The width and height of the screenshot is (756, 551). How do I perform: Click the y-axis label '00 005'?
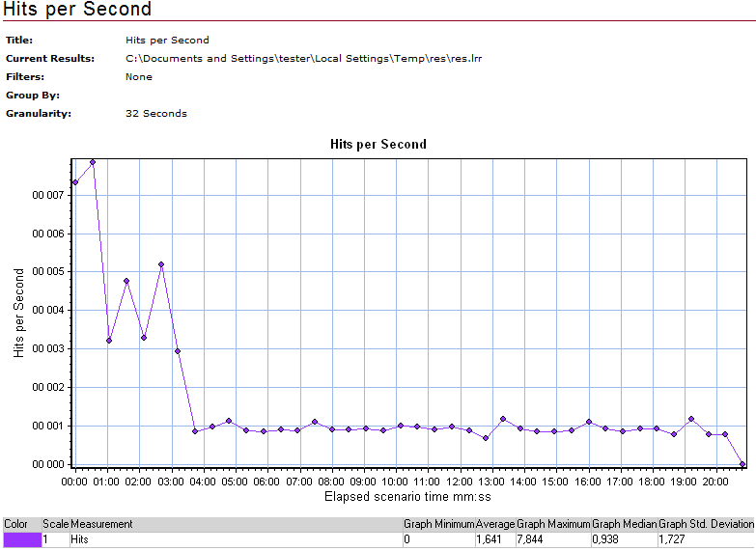(47, 271)
